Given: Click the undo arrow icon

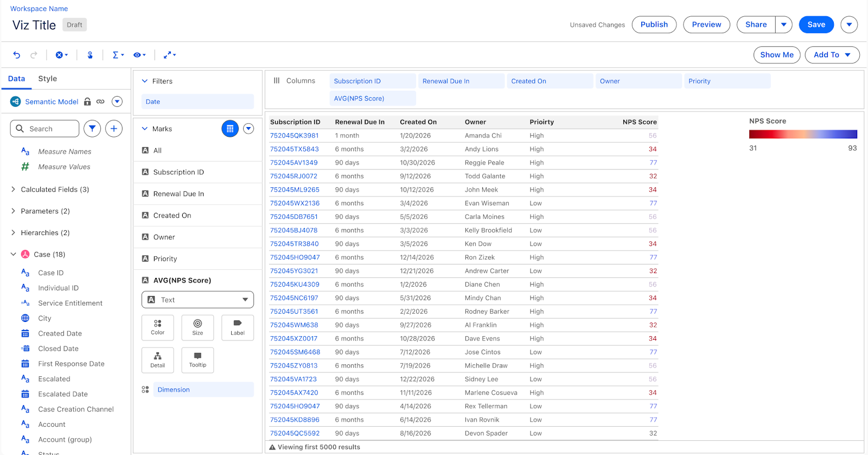Looking at the screenshot, I should pos(17,55).
